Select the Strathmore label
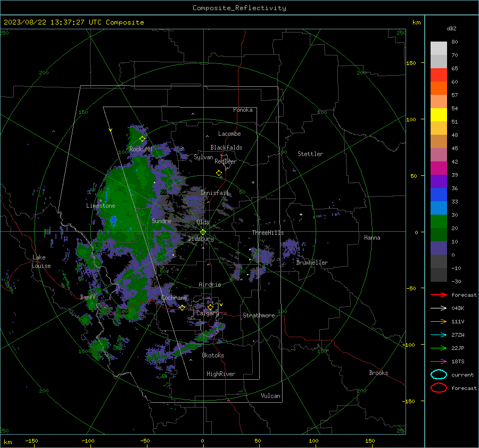This screenshot has width=479, height=448. pyautogui.click(x=259, y=315)
